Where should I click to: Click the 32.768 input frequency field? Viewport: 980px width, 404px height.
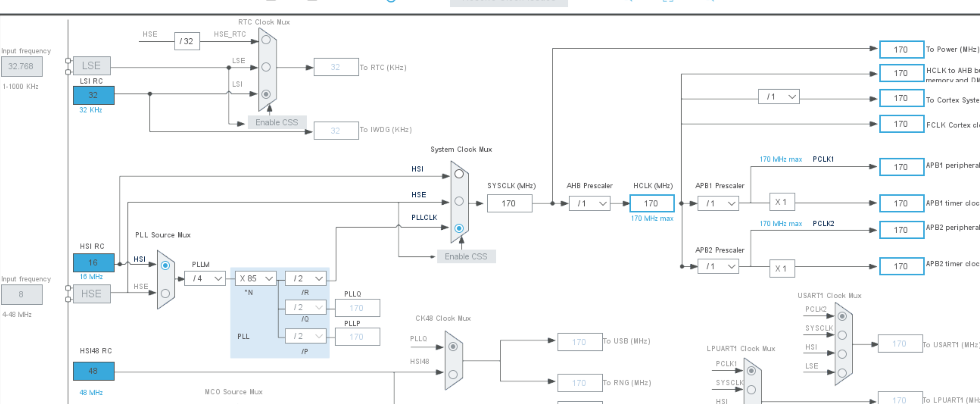pyautogui.click(x=22, y=66)
